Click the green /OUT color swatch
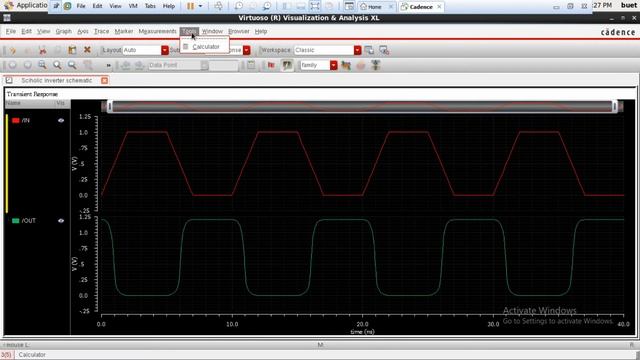640x360 pixels. (x=16, y=221)
